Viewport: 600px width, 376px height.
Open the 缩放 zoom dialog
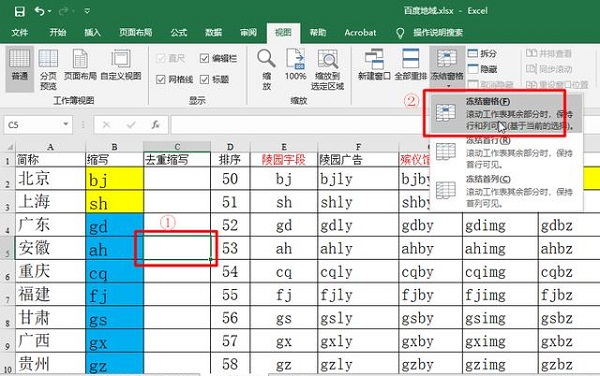(x=266, y=69)
